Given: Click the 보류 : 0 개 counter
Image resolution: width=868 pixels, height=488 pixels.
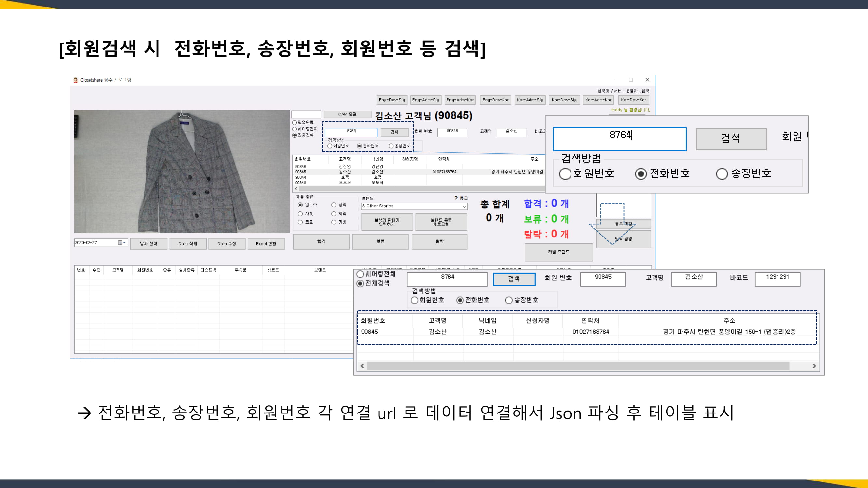Looking at the screenshot, I should tap(546, 219).
